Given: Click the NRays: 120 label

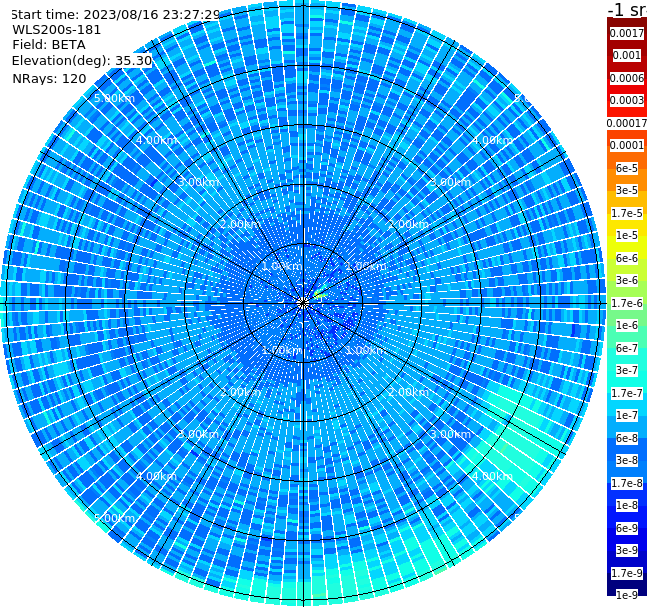Looking at the screenshot, I should [x=49, y=78].
